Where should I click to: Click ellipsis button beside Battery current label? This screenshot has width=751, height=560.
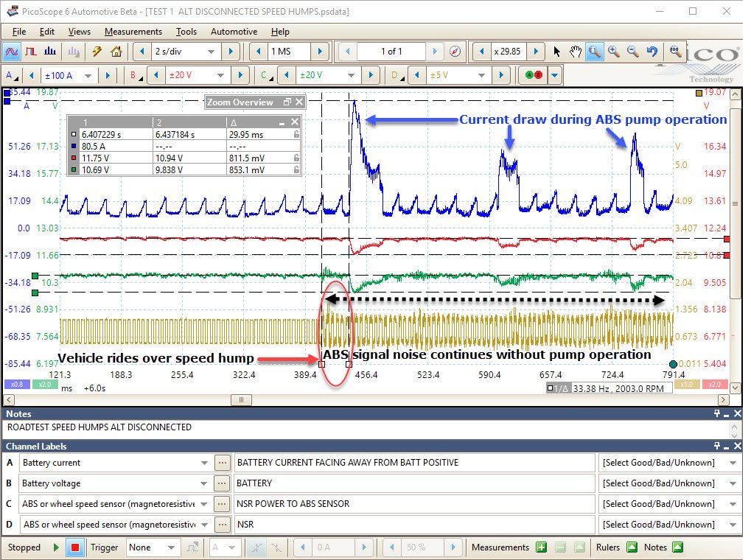click(223, 463)
